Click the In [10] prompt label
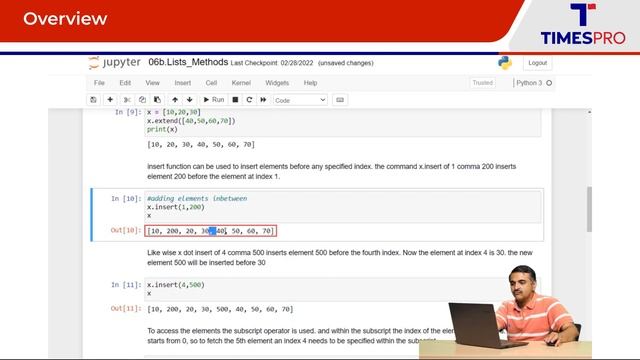This screenshot has height=360, width=640. tap(126, 199)
